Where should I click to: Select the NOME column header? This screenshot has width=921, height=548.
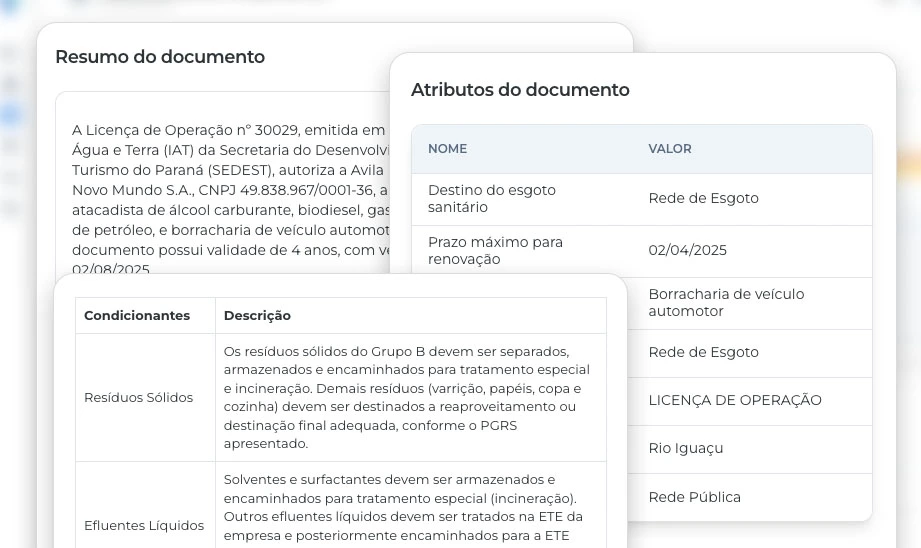pyautogui.click(x=447, y=149)
